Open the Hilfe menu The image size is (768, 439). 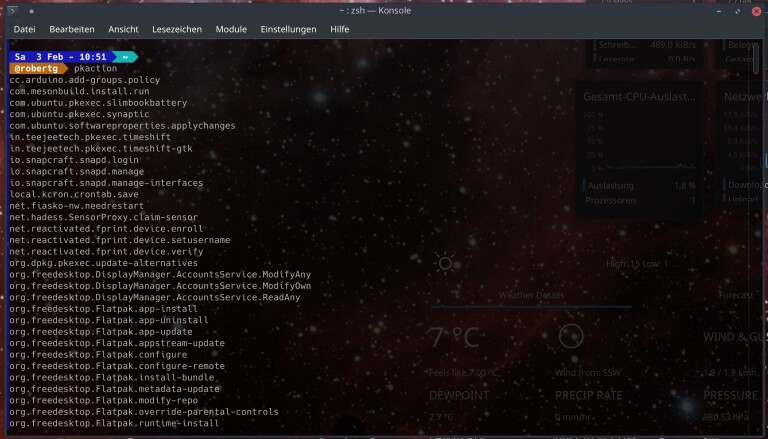(x=339, y=29)
